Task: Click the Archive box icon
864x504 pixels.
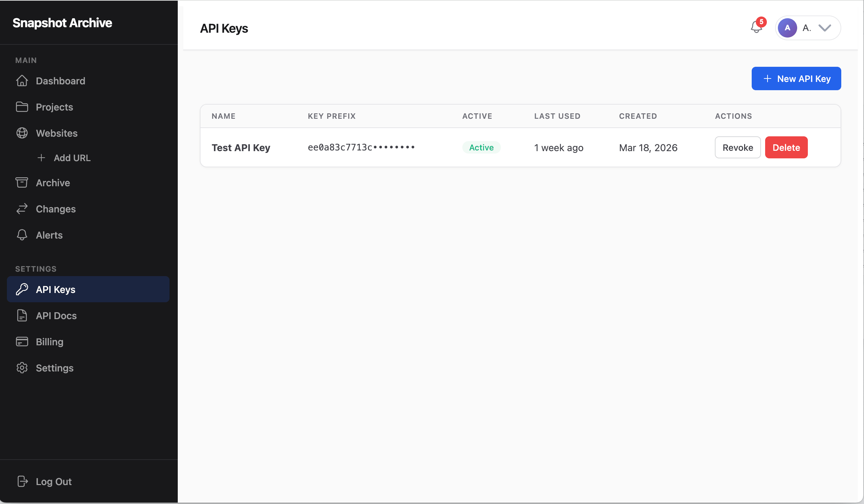Action: point(22,182)
